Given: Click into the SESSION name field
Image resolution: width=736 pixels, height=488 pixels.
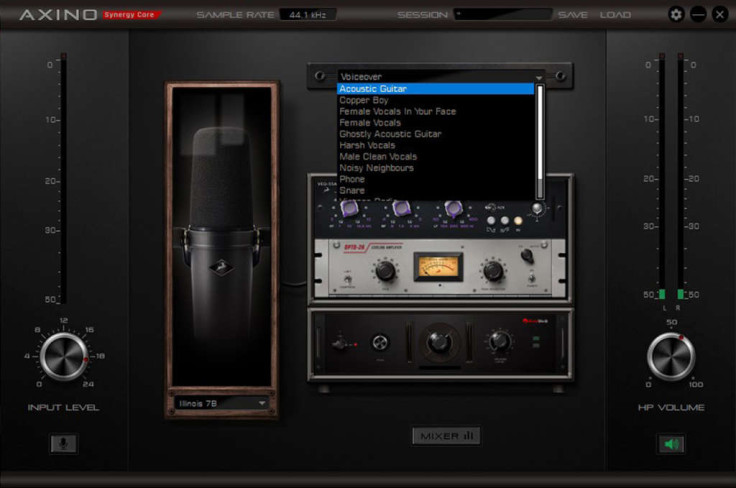Looking at the screenshot, I should tap(503, 15).
